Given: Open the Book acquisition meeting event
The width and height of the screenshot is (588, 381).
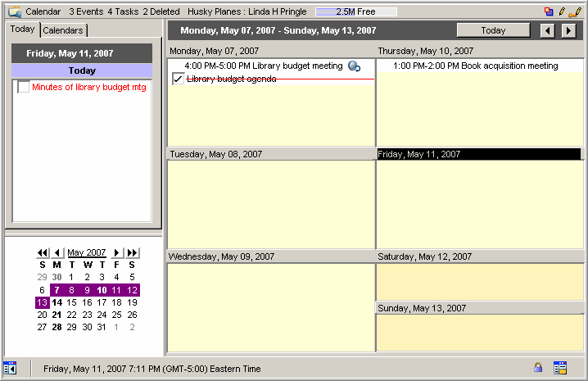Looking at the screenshot, I should pos(475,66).
